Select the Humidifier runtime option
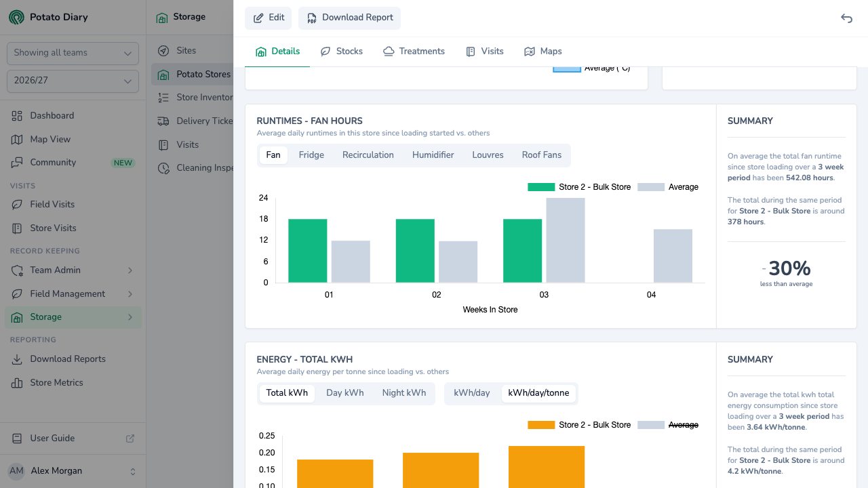This screenshot has width=868, height=488. pos(433,155)
